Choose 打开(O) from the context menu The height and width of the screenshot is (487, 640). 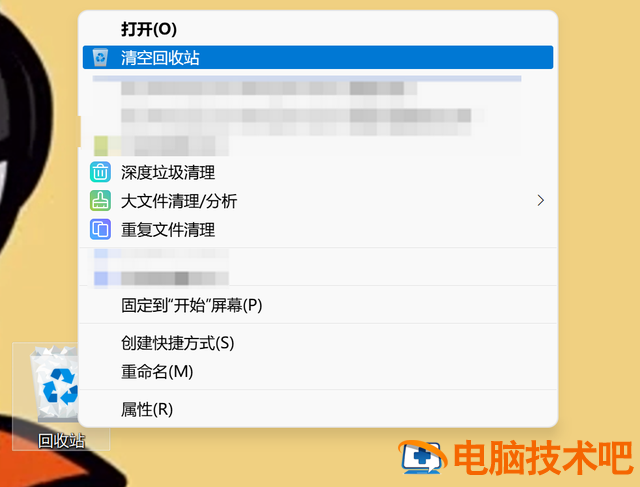(149, 29)
